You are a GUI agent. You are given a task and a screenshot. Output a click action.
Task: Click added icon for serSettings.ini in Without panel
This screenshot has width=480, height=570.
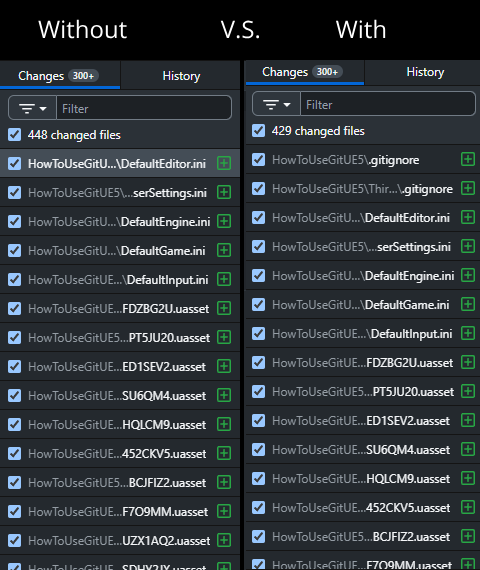(x=224, y=192)
